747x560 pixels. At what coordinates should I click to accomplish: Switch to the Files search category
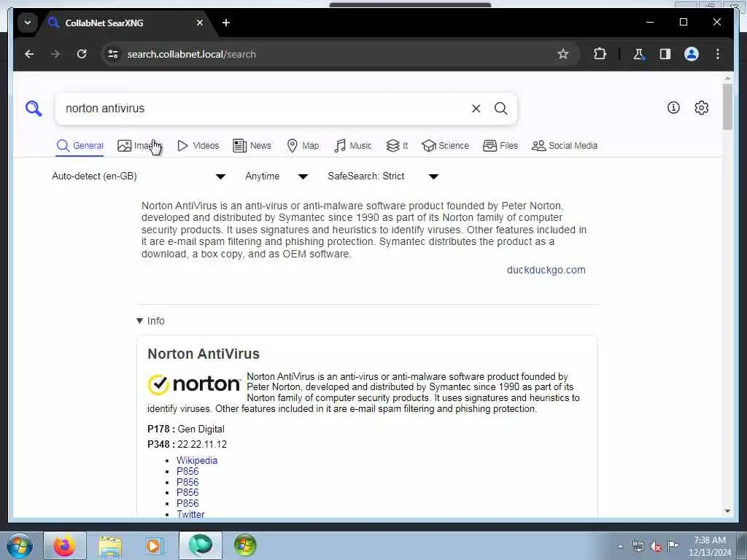coord(500,146)
